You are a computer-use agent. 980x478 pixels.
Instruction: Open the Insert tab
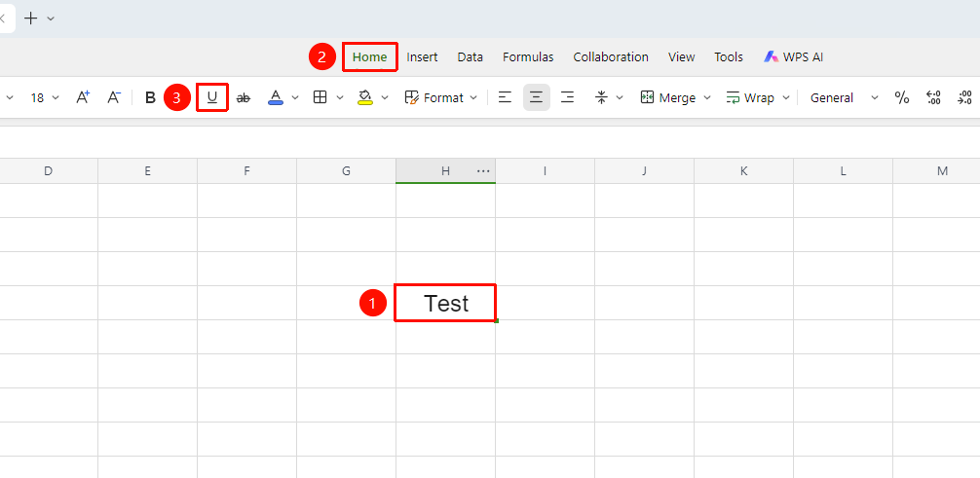point(422,56)
